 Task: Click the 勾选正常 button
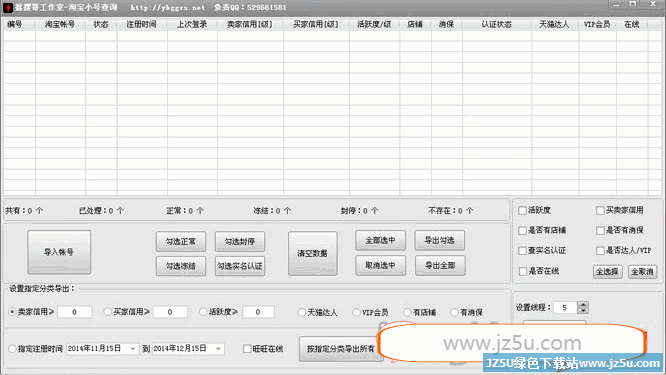click(181, 242)
